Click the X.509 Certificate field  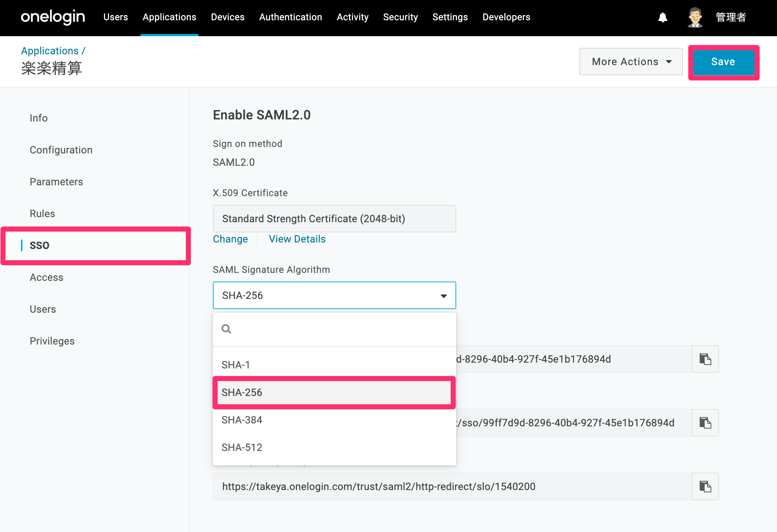[x=334, y=219]
